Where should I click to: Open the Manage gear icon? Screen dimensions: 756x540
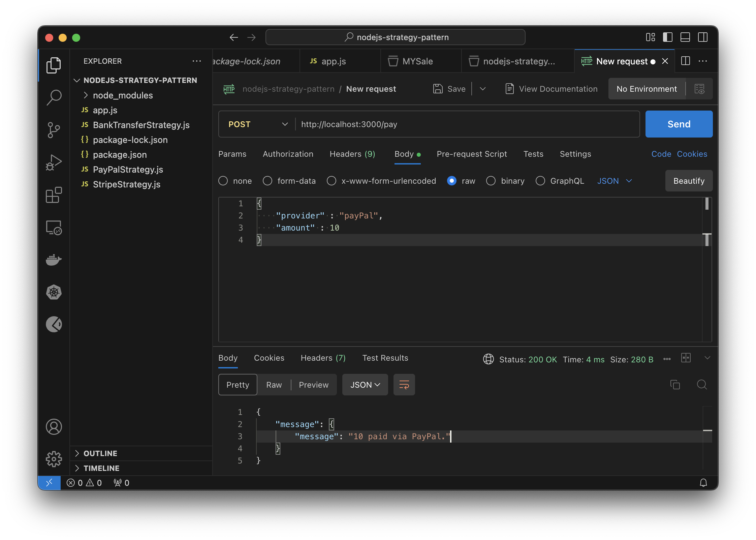click(54, 459)
